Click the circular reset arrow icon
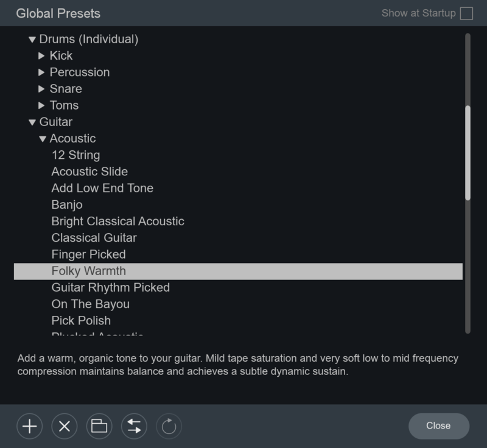Viewport: 487px width, 448px height. [169, 426]
